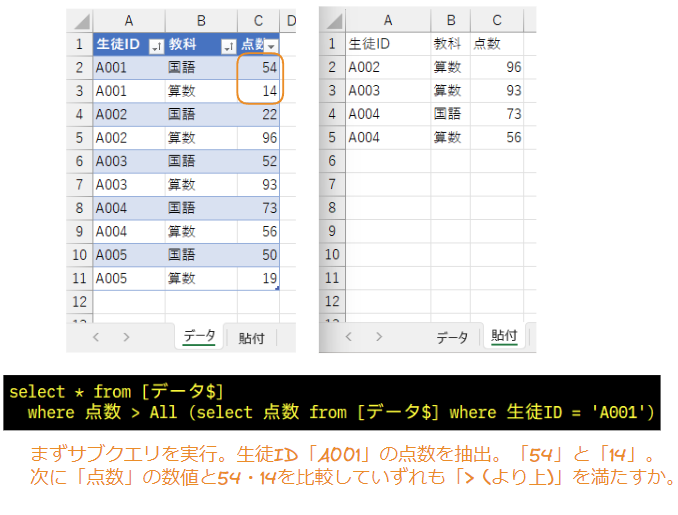Select row 2 header in left sheet

[79, 67]
